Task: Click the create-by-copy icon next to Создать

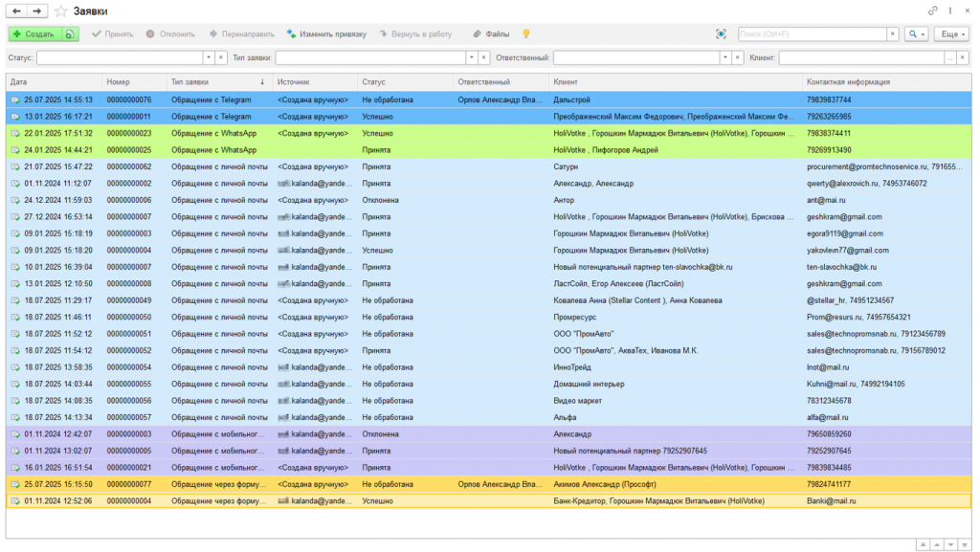Action: pos(71,33)
